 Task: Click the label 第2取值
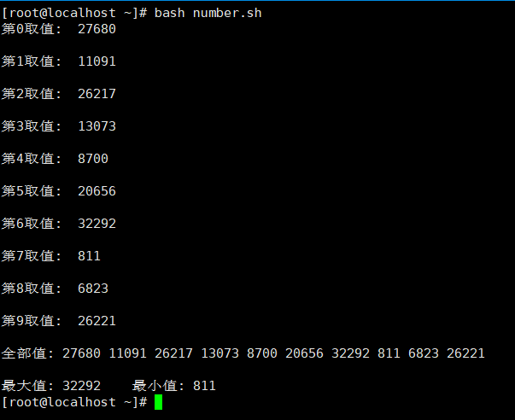point(32,94)
